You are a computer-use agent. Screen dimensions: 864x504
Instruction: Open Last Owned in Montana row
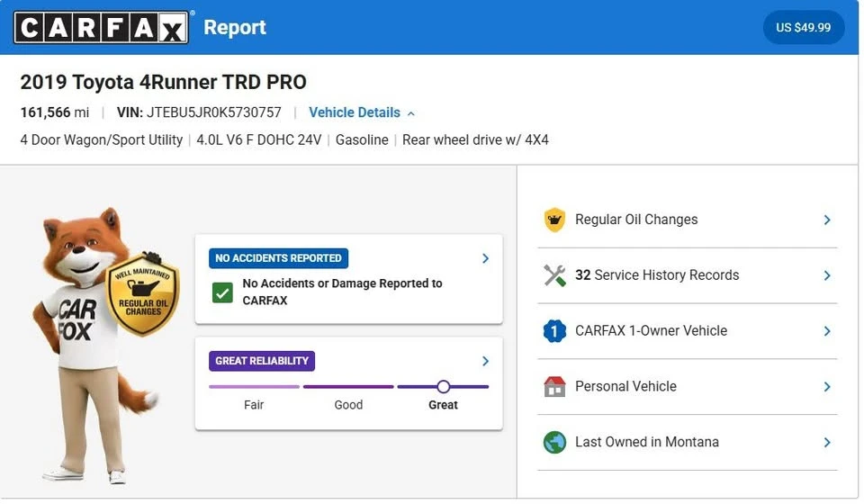[687, 442]
